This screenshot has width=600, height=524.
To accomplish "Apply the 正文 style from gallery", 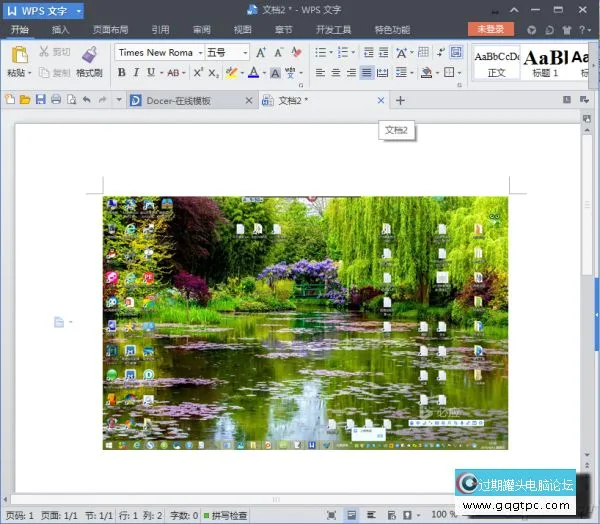I will [496, 62].
